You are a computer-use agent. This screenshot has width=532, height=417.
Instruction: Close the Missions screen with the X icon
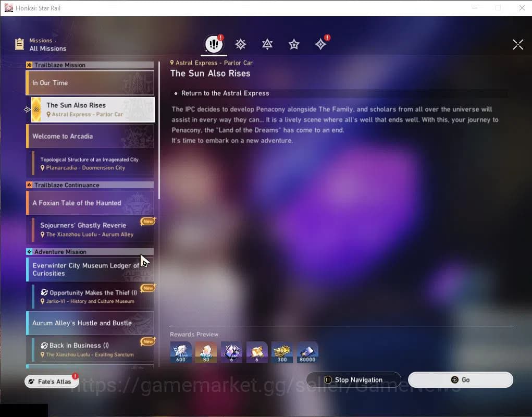[x=518, y=44]
